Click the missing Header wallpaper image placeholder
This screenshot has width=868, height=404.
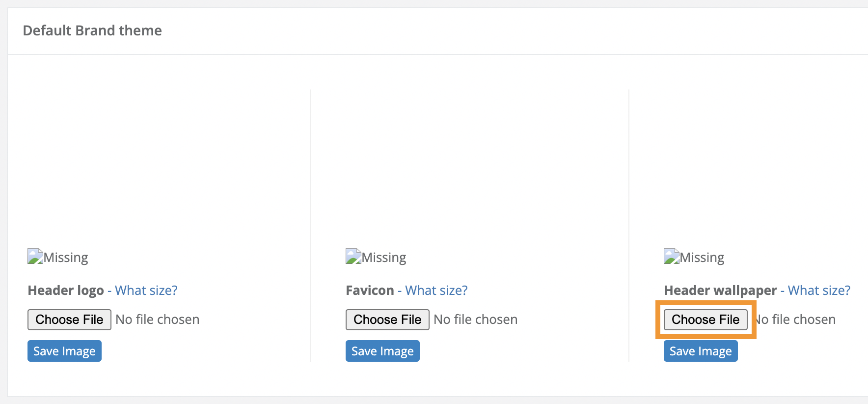[694, 257]
